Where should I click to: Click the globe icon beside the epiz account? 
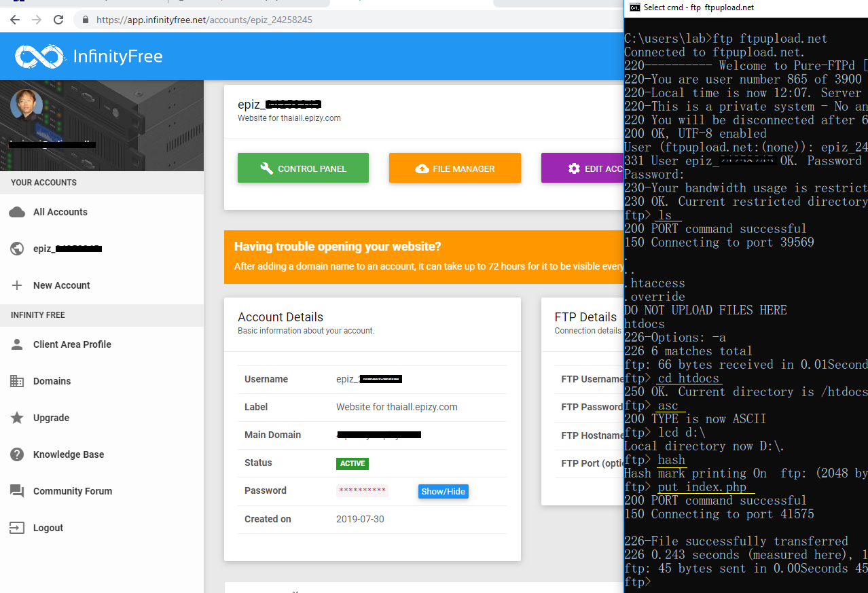pyautogui.click(x=17, y=249)
